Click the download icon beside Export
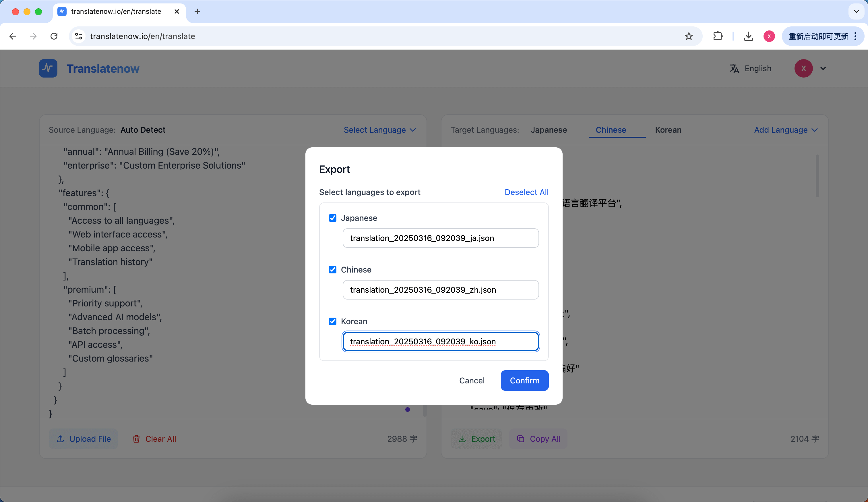This screenshot has width=868, height=502. coord(462,439)
